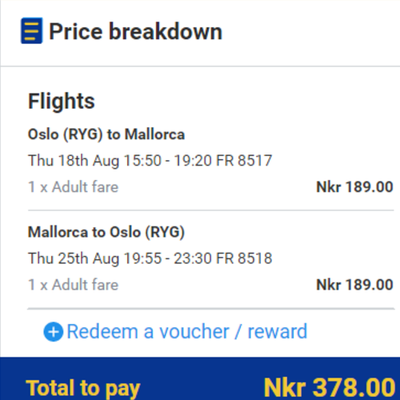Screen dimensions: 400x400
Task: Click the Price breakdown list icon
Action: (32, 31)
